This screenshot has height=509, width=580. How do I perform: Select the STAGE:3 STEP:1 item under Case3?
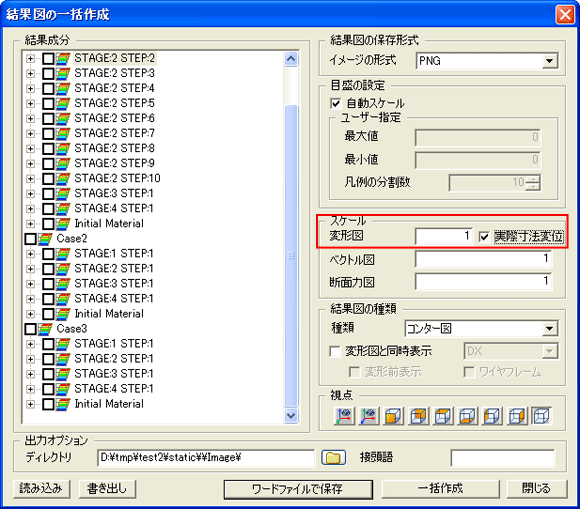(114, 374)
